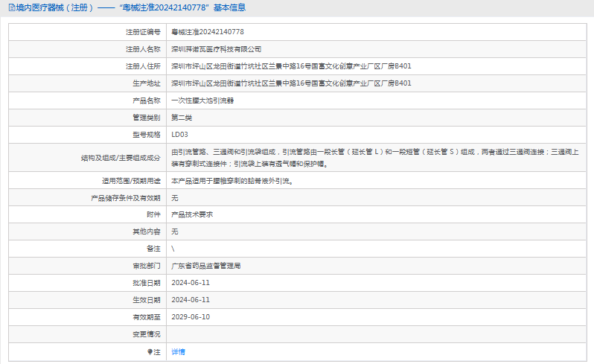
Task: Click the 注册人名称 label
Action: 143,49
